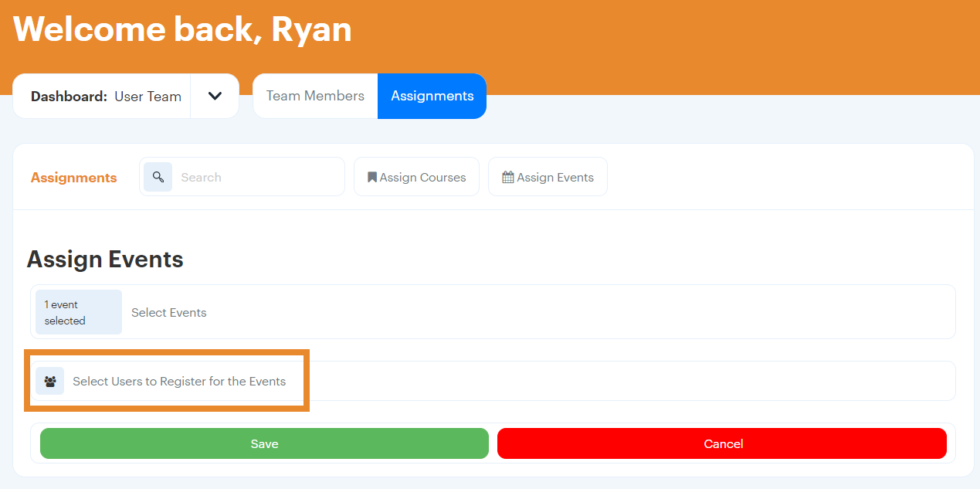980x489 pixels.
Task: Expand the dashboard chevron arrow
Action: pyautogui.click(x=215, y=97)
